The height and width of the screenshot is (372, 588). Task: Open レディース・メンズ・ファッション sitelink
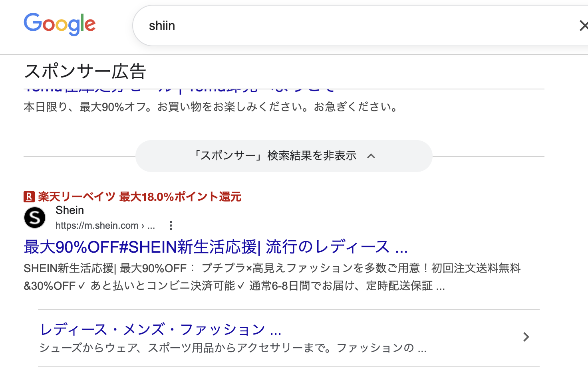point(161,330)
